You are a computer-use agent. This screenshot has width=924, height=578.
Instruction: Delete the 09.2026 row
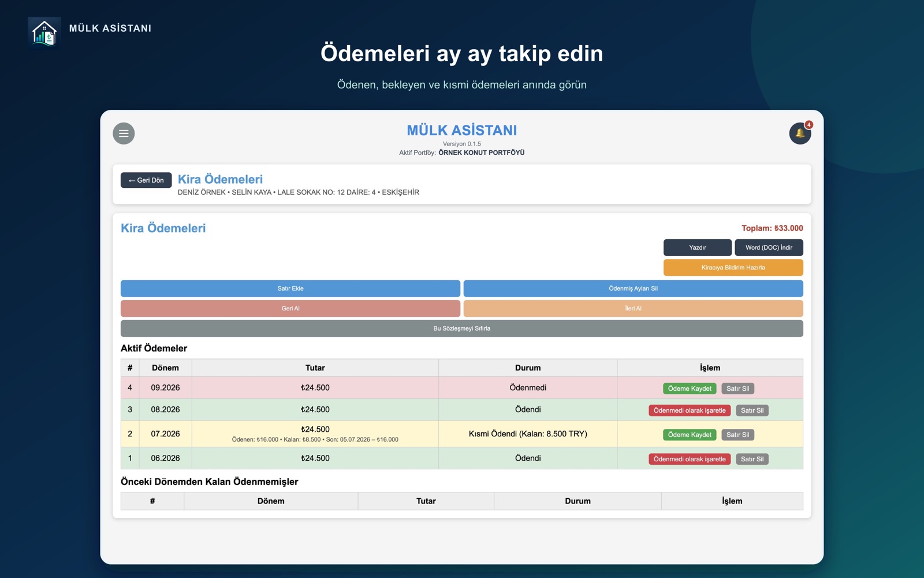[737, 388]
